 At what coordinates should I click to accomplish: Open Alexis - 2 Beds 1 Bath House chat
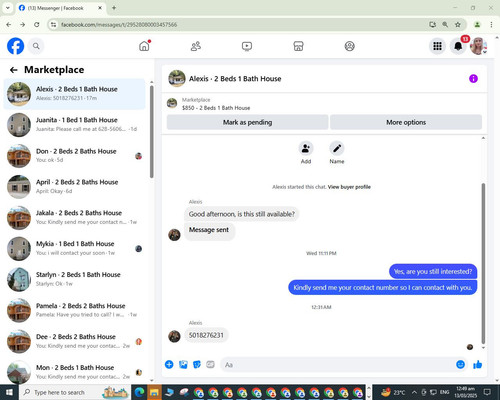[74, 94]
